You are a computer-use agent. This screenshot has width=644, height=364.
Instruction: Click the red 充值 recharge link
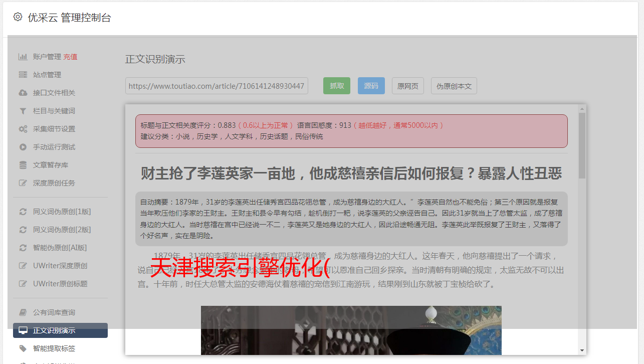(70, 57)
